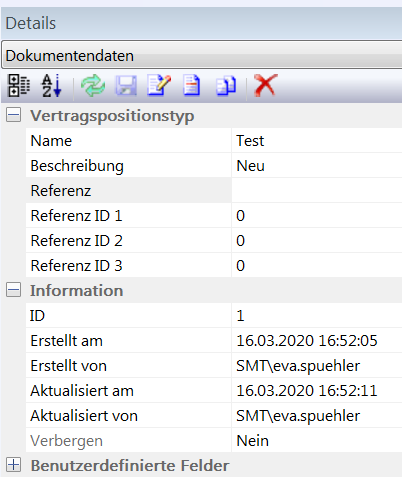This screenshot has width=402, height=477.
Task: Select the Referenz ID 3 row
Action: (x=214, y=266)
